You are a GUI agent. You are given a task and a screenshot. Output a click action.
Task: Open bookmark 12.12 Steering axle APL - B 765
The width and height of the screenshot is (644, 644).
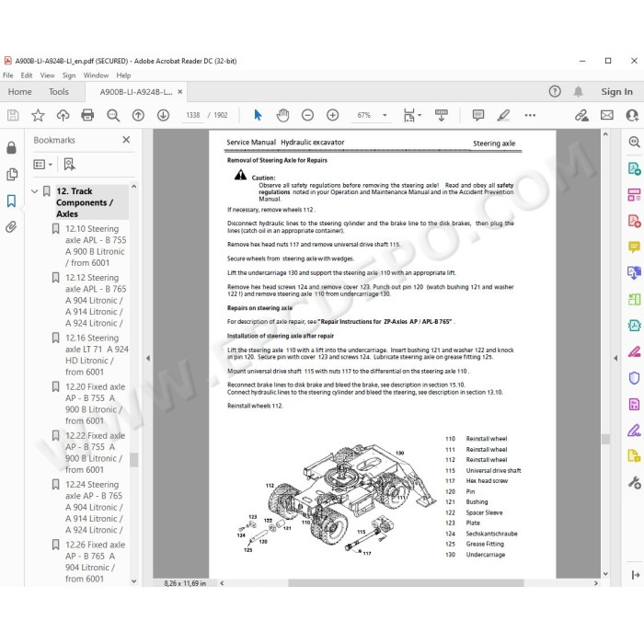[x=96, y=300]
